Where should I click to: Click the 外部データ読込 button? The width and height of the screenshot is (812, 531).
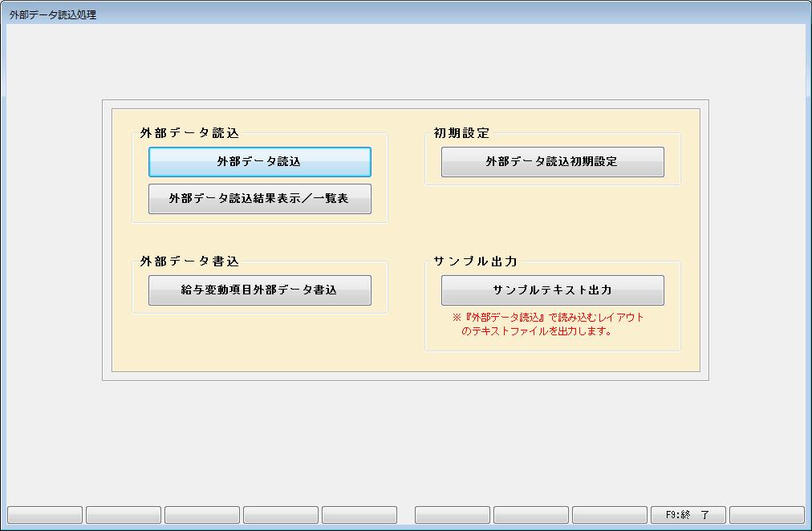[259, 162]
